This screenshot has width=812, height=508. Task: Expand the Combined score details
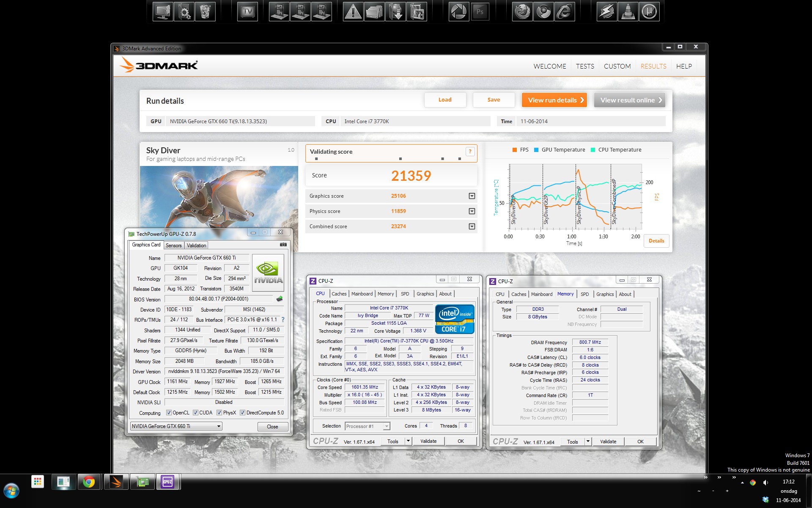click(x=472, y=226)
